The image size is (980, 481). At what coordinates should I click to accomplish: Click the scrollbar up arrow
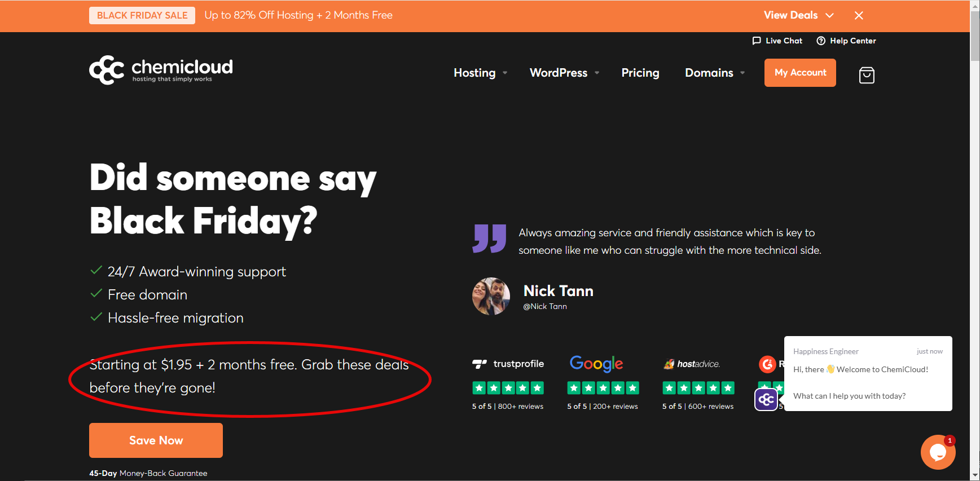(975, 5)
